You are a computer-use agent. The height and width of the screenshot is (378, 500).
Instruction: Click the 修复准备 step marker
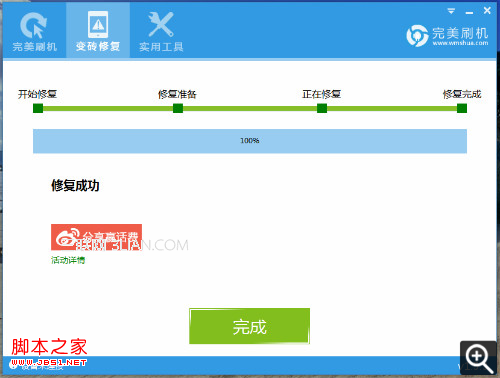pos(178,108)
